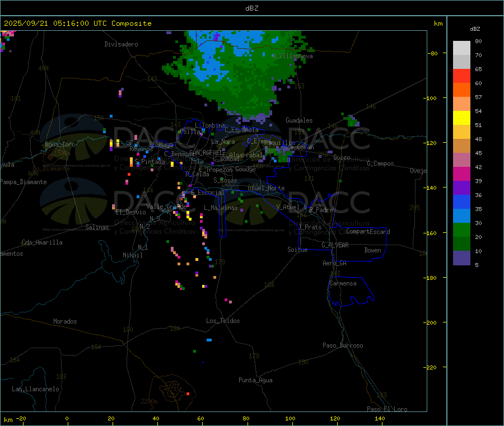504x426 pixels.
Task: Click the red 60-65 dBZ legend swatch
Action: [461, 76]
